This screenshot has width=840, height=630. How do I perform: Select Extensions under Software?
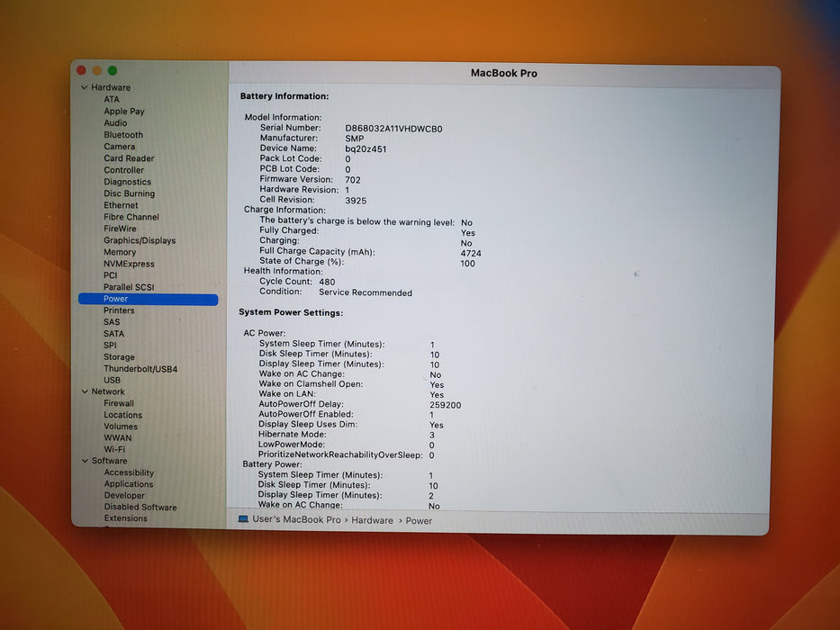pyautogui.click(x=125, y=518)
